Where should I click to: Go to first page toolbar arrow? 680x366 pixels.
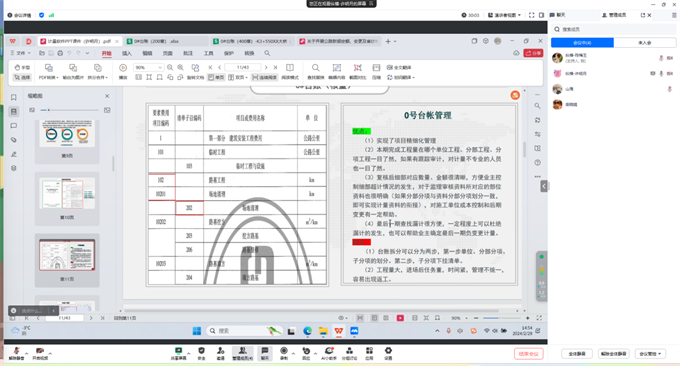210,68
